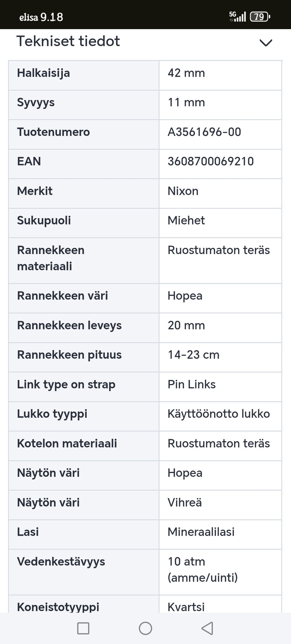Tap the Vedenkestävyys row label
291x644 pixels.
pos(61,561)
